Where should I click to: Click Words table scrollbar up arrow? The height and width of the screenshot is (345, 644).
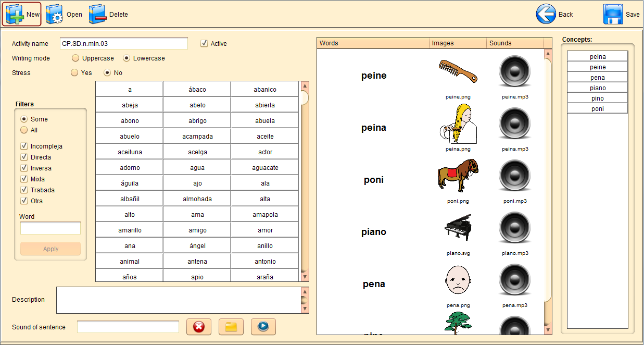coord(548,54)
